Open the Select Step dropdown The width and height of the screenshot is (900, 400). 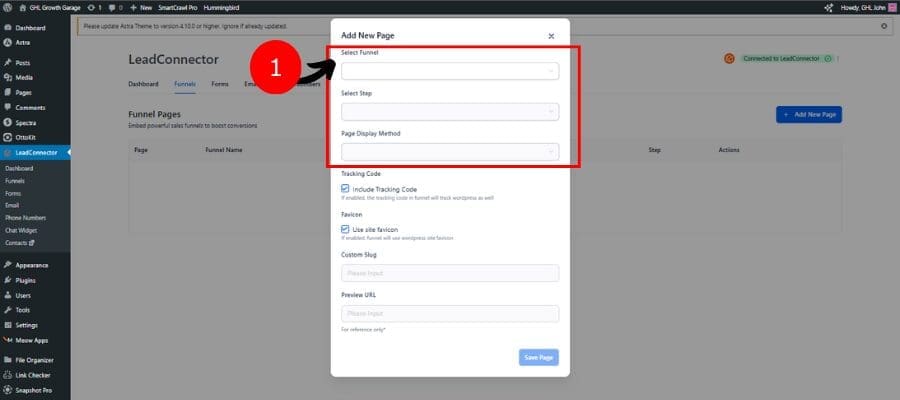pos(450,111)
